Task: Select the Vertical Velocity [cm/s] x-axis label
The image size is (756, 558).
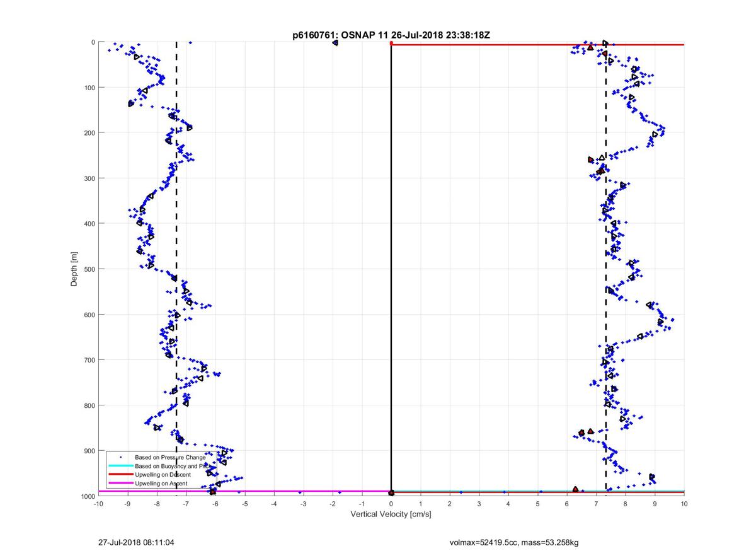Action: tap(391, 514)
